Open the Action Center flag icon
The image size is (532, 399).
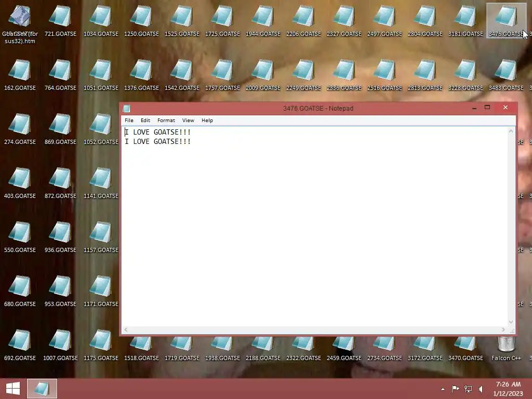(455, 389)
